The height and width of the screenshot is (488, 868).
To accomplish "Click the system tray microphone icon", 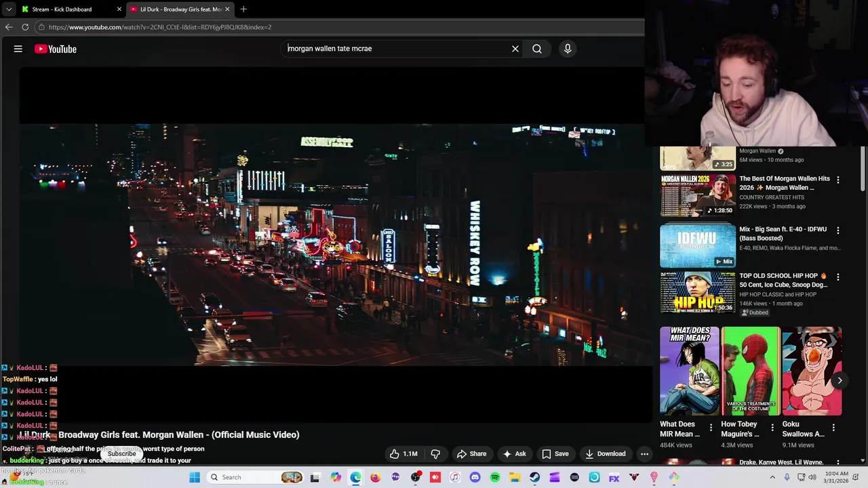I will (787, 477).
